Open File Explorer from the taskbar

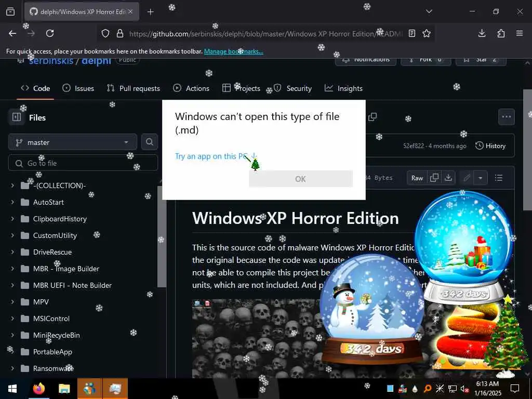[x=64, y=389]
